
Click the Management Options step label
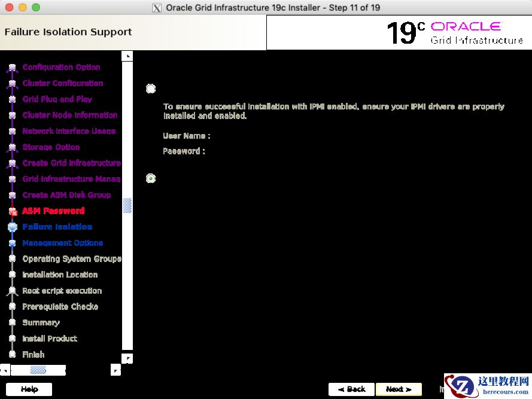[63, 243]
